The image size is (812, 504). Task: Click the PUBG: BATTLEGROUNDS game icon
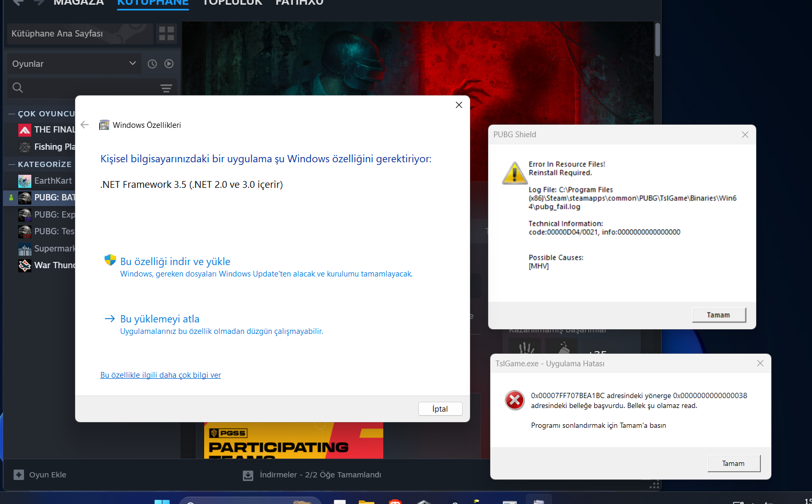(x=25, y=198)
